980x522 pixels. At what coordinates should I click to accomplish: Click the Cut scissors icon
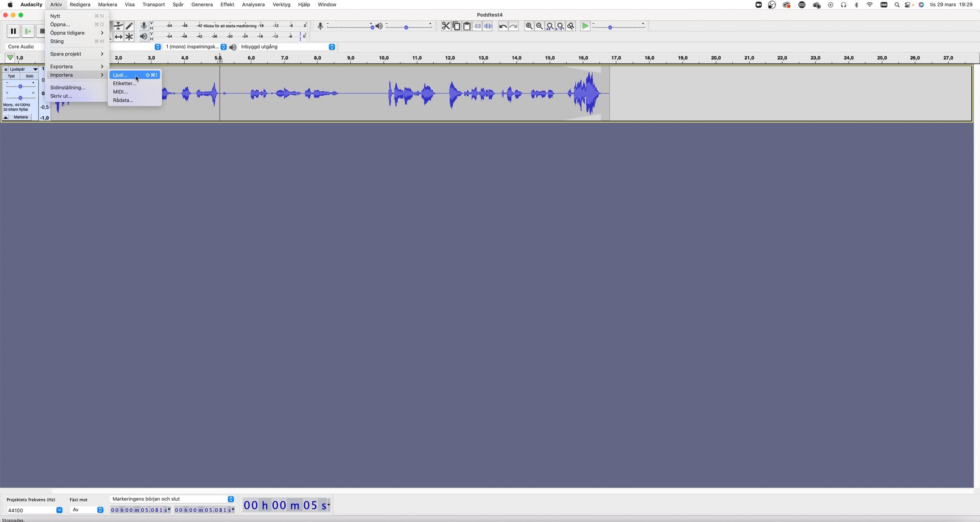click(x=445, y=26)
